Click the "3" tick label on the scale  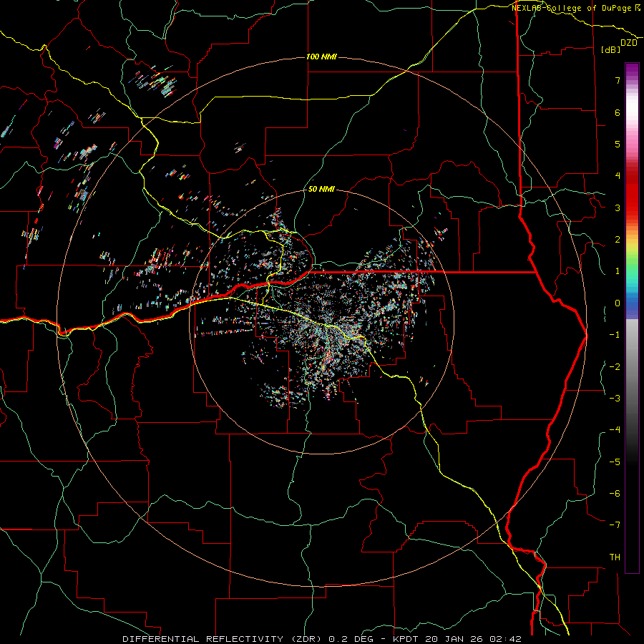618,208
